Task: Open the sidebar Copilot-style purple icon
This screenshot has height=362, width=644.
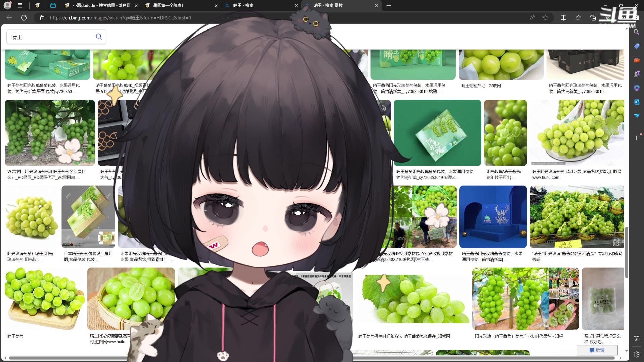Action: (637, 88)
